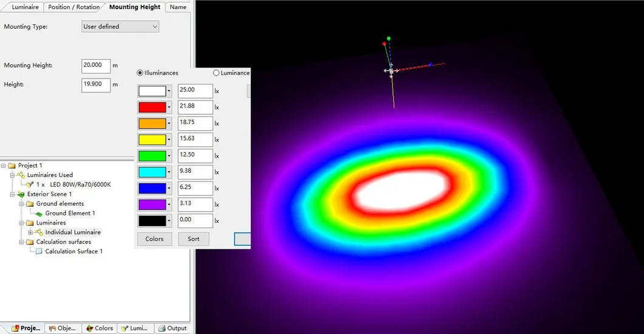Collapse the Ground elements folder

click(21, 204)
